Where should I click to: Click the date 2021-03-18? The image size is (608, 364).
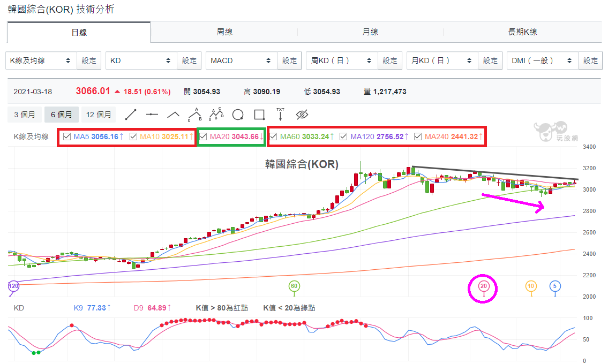[33, 92]
